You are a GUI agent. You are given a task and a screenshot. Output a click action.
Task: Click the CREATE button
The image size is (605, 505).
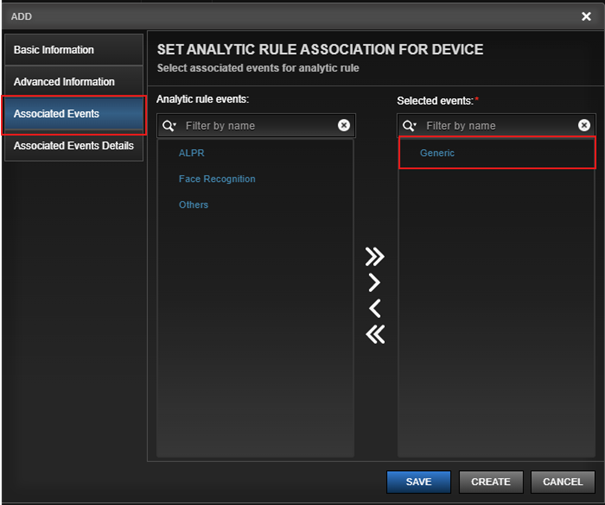pos(491,482)
